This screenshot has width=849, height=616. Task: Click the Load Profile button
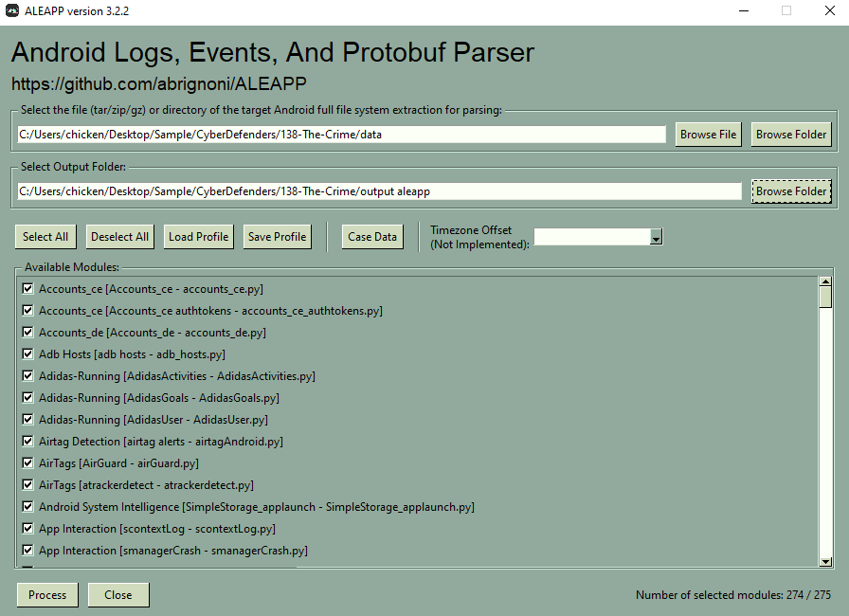[x=198, y=237]
